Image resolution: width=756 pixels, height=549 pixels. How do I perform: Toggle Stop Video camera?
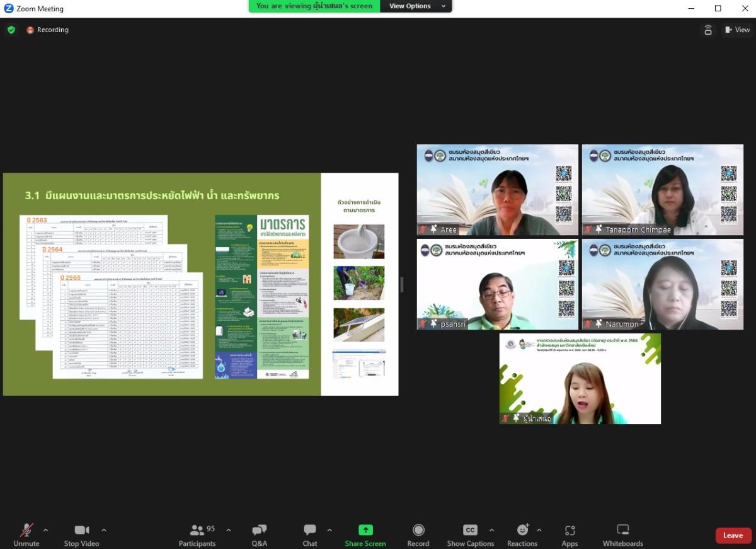(x=81, y=535)
